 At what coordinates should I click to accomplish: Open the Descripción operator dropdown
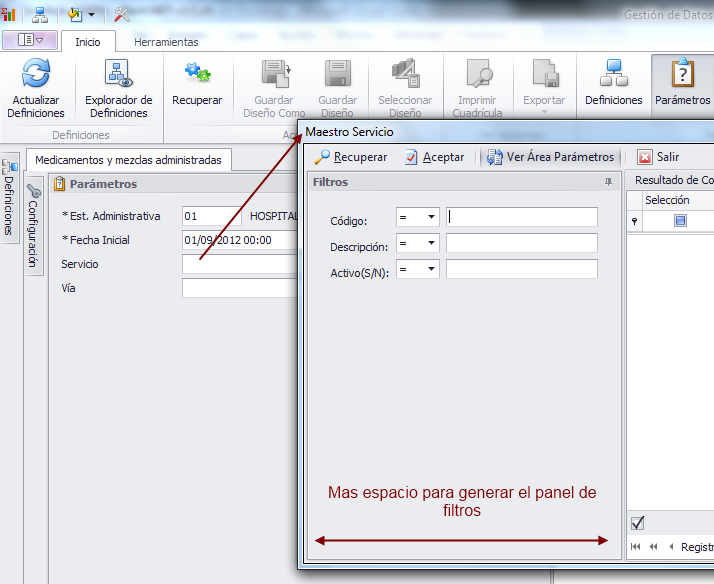tap(432, 243)
